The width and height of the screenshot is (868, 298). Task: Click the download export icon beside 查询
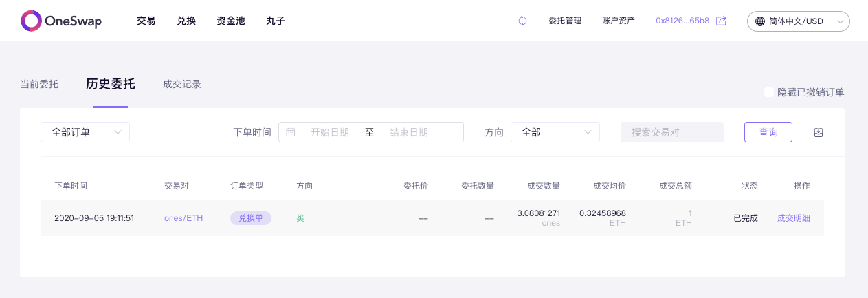click(819, 132)
